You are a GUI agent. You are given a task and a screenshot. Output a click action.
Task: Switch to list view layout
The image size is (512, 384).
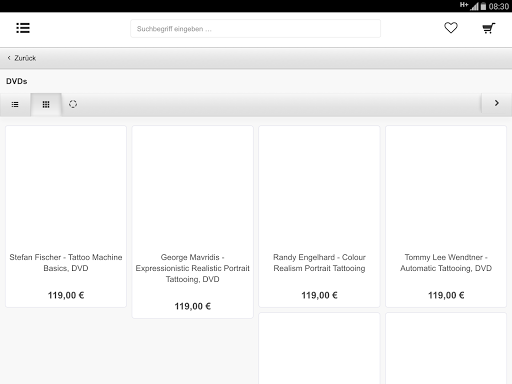click(15, 105)
